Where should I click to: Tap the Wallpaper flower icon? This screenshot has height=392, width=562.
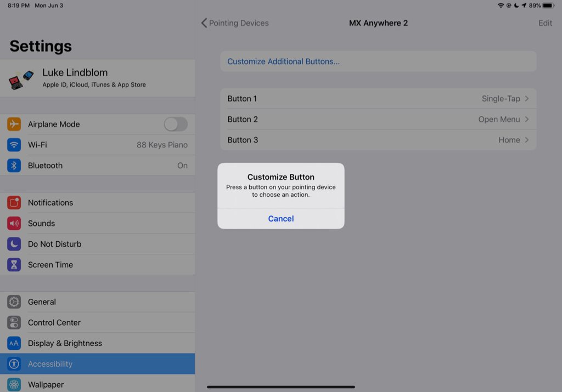click(14, 384)
